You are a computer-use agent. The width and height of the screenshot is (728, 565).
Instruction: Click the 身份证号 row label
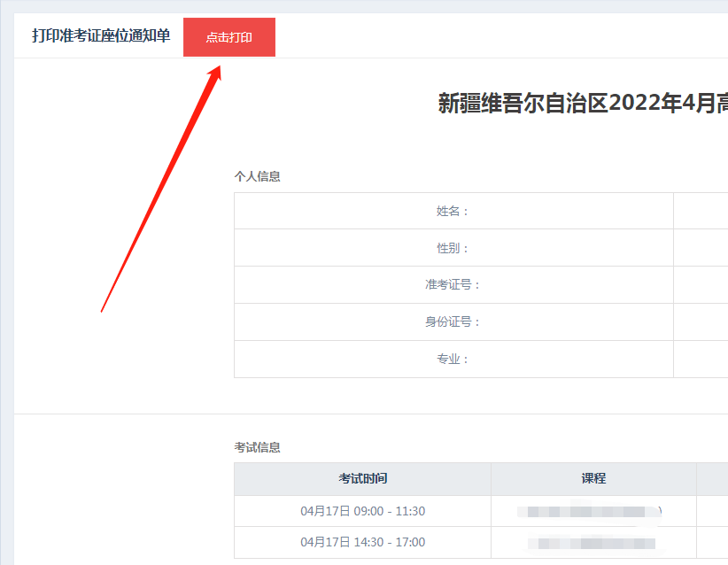pyautogui.click(x=453, y=321)
